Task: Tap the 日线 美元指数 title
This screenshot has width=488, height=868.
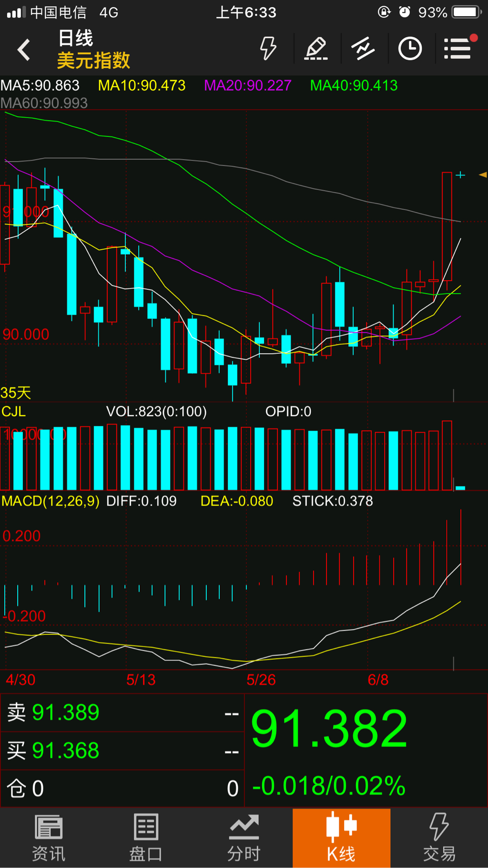Action: (x=93, y=50)
